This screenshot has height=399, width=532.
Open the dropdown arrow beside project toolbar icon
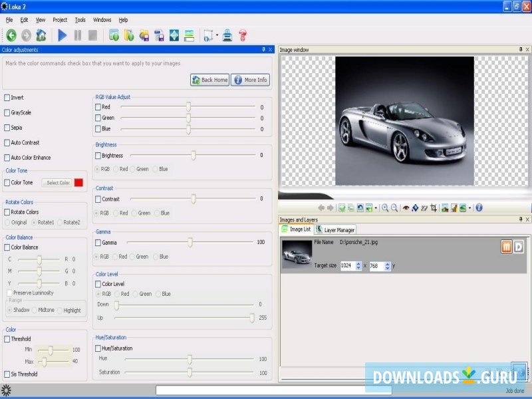point(217,36)
